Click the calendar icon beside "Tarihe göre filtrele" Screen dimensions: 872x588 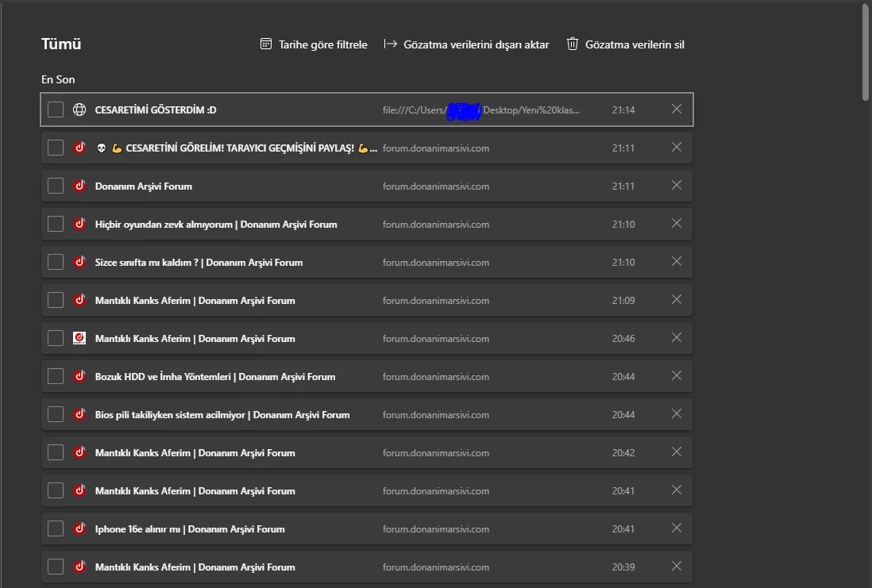[265, 44]
